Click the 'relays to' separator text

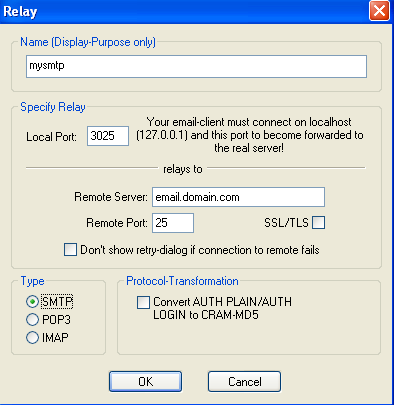pyautogui.click(x=183, y=169)
